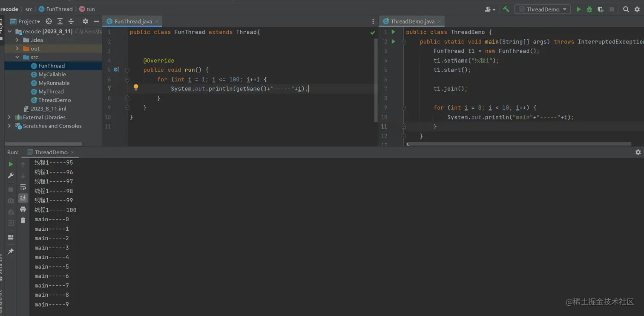
Task: Expand all in Project panel
Action: coord(60,21)
